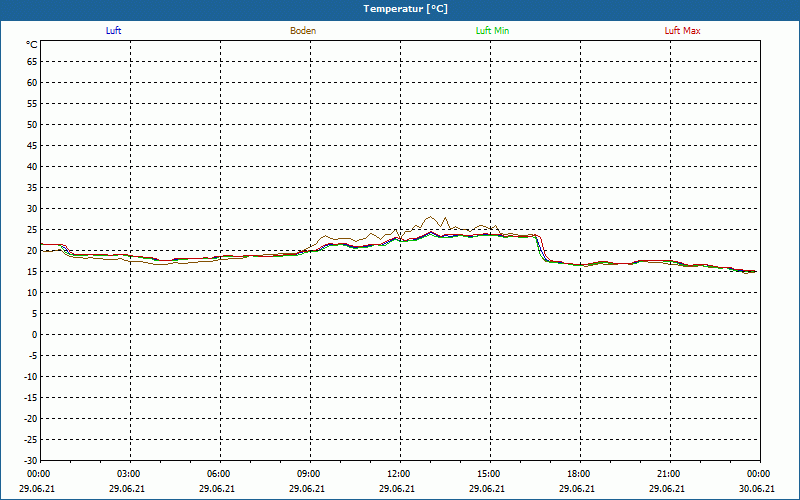Click the 65 value on Y axis
The height and width of the screenshot is (500, 800).
point(32,62)
